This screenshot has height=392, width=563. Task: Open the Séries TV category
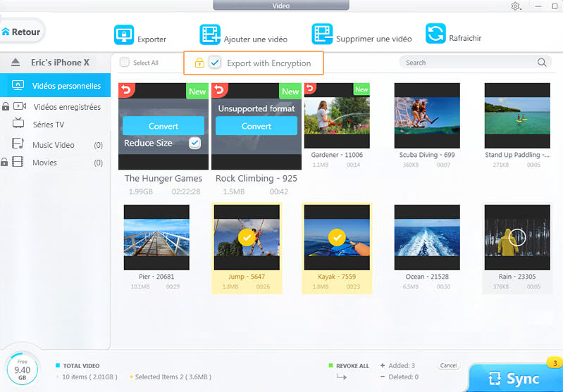pos(48,125)
